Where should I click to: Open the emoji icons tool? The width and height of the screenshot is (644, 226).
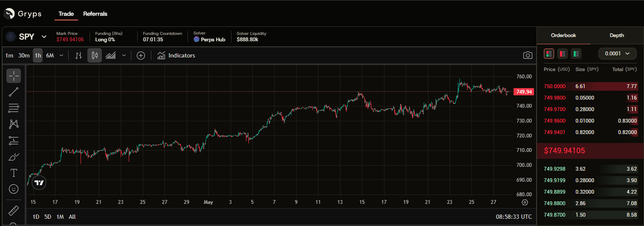pos(14,189)
